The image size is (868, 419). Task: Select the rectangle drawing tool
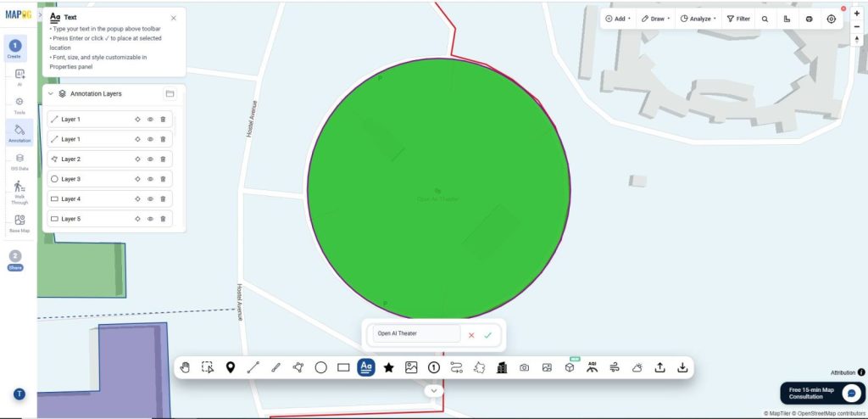(343, 367)
